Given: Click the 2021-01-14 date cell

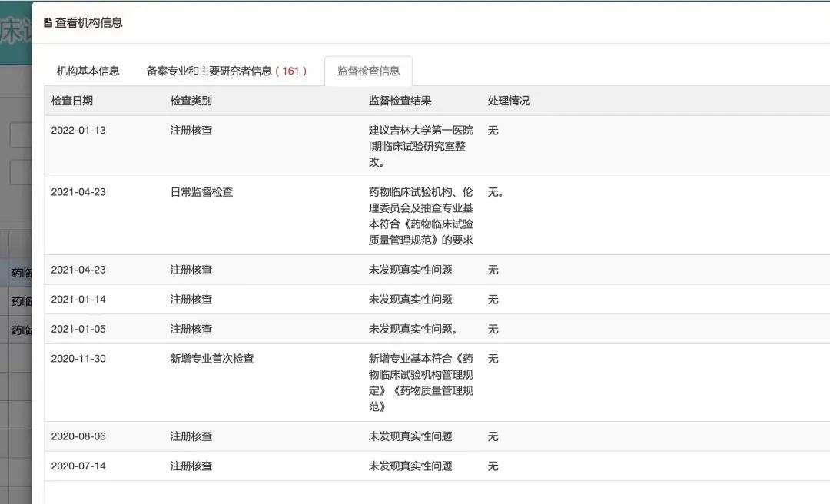Looking at the screenshot, I should pos(78,300).
